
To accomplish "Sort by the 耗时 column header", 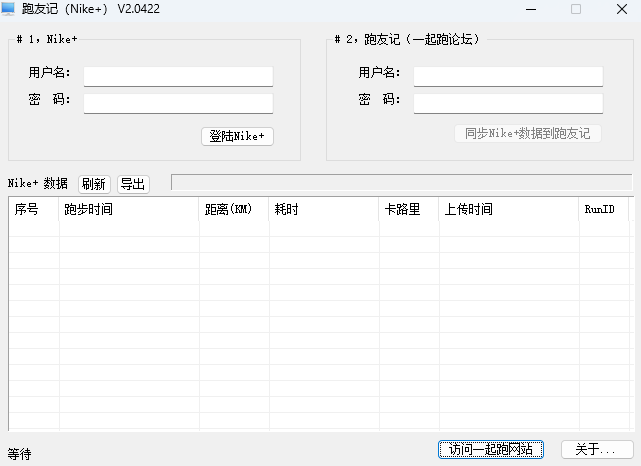I will point(324,209).
